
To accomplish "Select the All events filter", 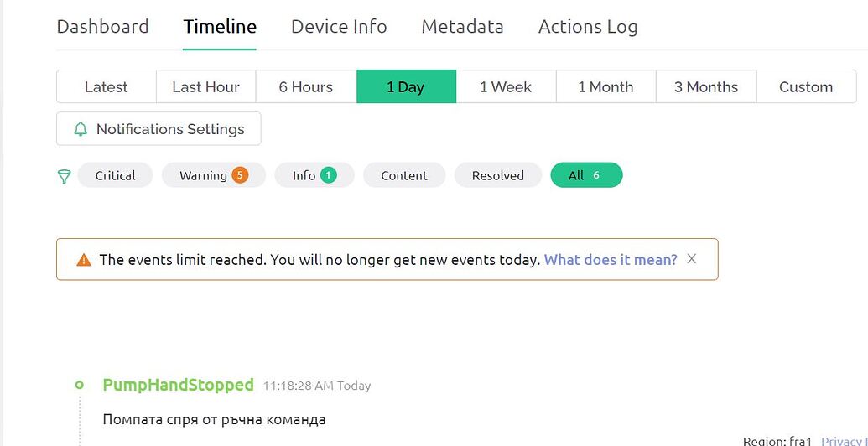I will [586, 175].
